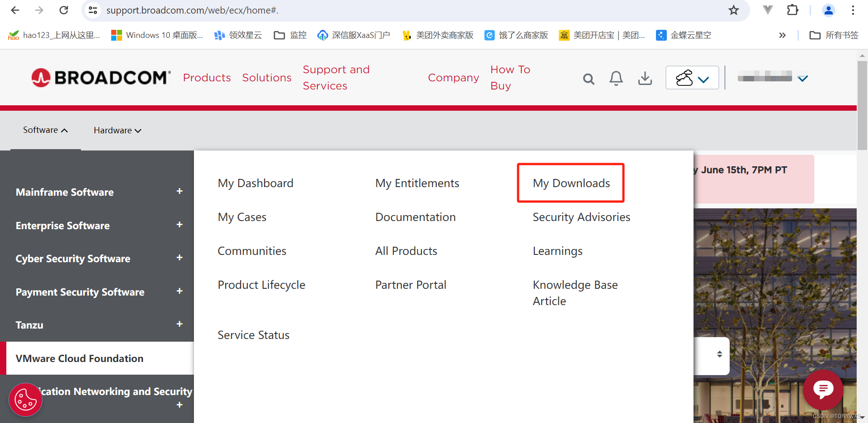Viewport: 868px width, 423px height.
Task: Expand Application Networking and Security plus
Action: pyautogui.click(x=179, y=405)
